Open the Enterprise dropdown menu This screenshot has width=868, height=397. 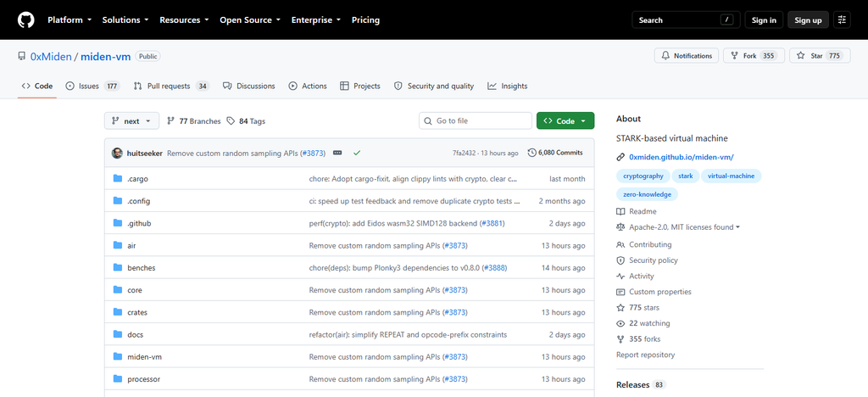click(316, 20)
